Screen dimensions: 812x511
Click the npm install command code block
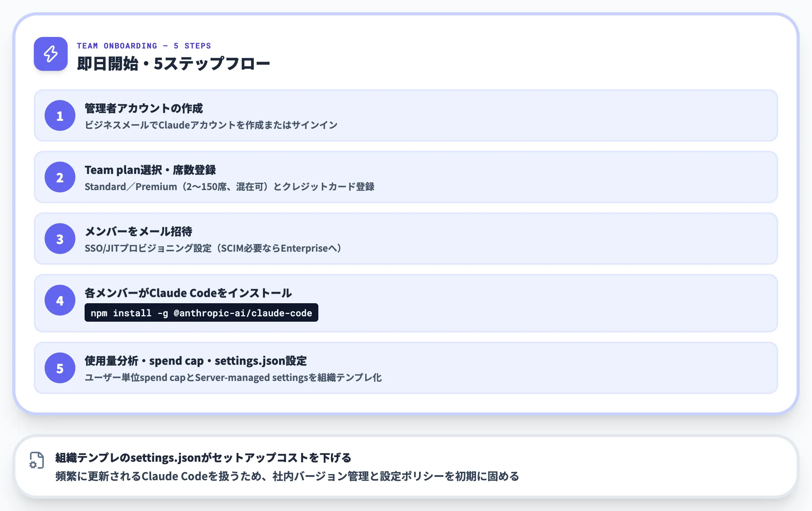point(201,312)
